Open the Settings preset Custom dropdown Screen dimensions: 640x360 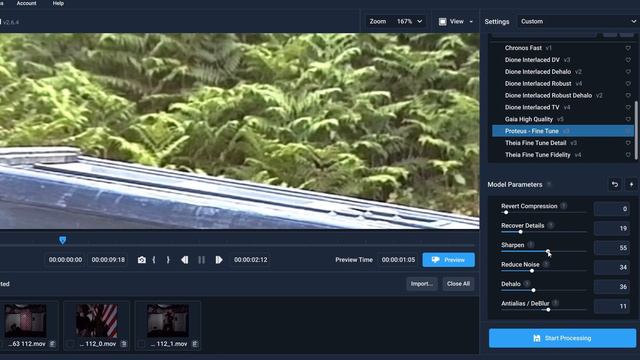[x=578, y=21]
